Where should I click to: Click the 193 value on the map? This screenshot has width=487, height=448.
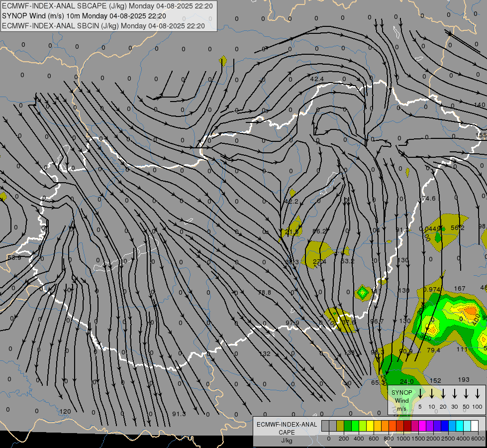coord(464,380)
